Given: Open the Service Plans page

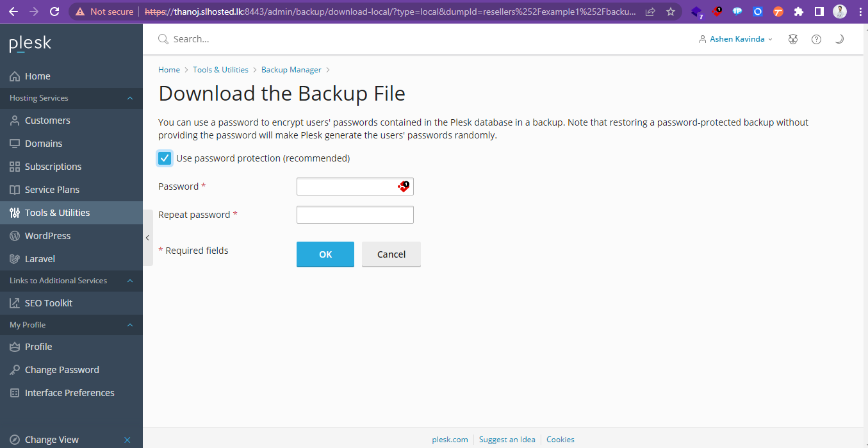Looking at the screenshot, I should (51, 189).
